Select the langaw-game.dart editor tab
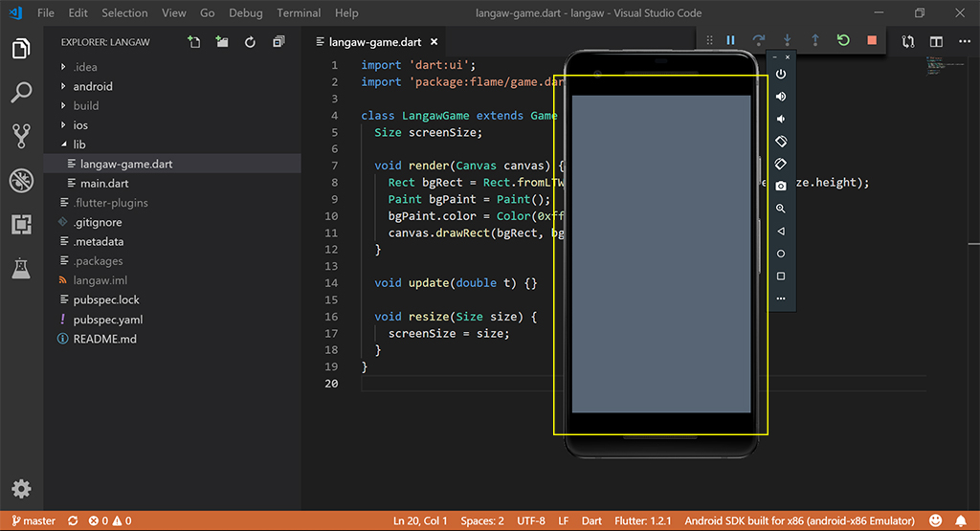 (374, 42)
